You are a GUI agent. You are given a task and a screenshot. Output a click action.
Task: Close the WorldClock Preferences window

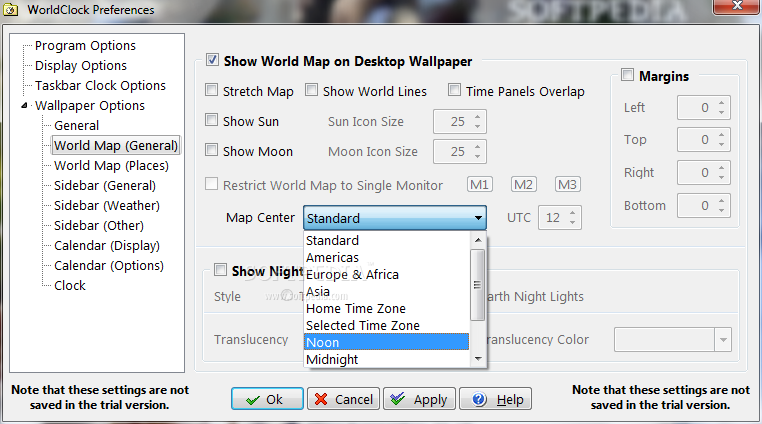click(737, 6)
